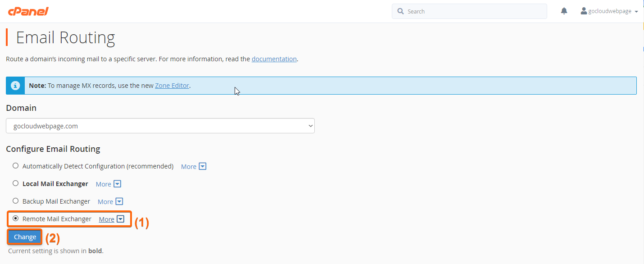This screenshot has width=644, height=264.
Task: Click the cPanel logo
Action: 28,11
